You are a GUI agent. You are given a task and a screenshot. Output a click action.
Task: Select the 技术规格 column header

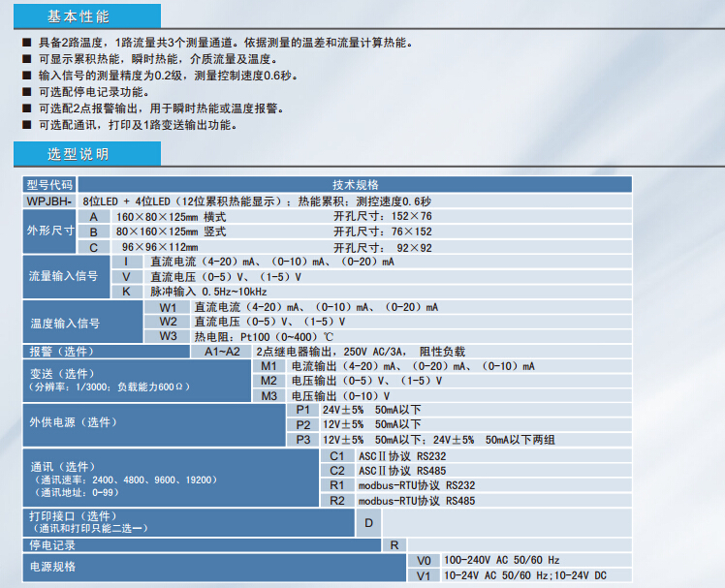click(x=355, y=184)
